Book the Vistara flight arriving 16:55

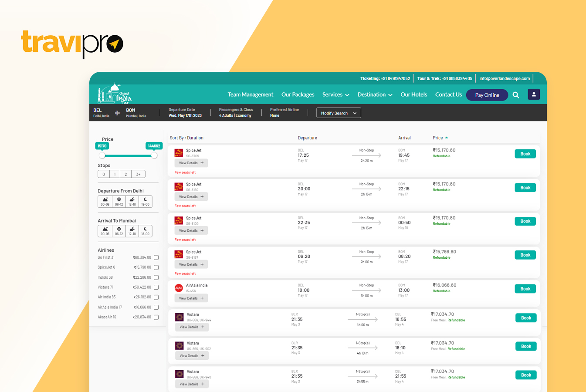(x=526, y=318)
